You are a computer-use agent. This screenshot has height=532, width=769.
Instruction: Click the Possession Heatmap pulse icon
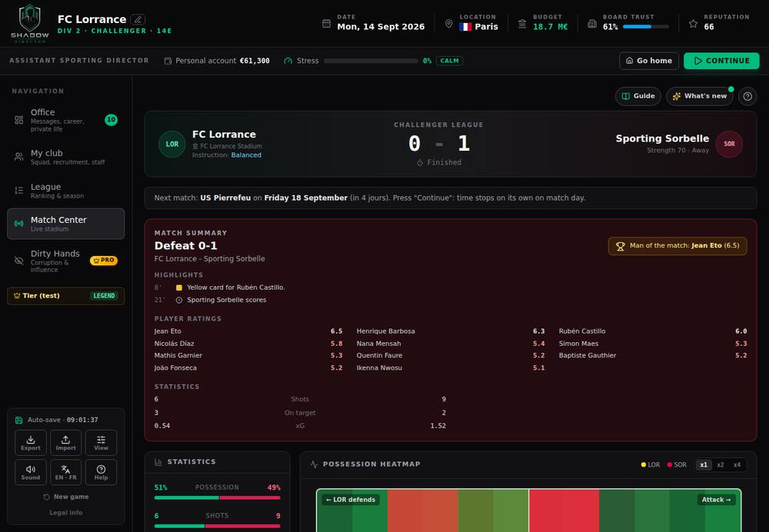coord(314,464)
